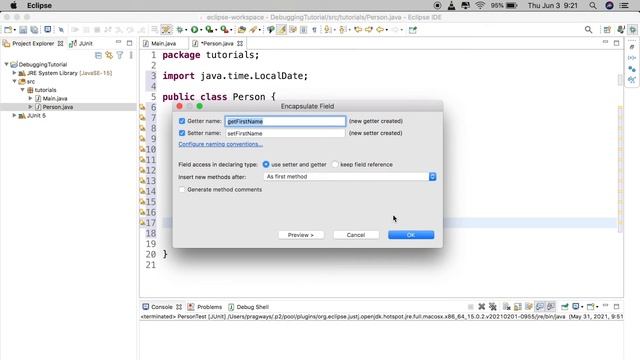Collapse the src folder node
Image resolution: width=640 pixels, height=360 pixels.
[x=15, y=81]
